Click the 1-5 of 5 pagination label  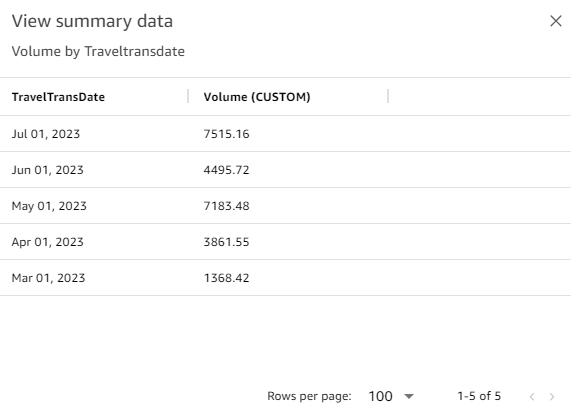pyautogui.click(x=479, y=396)
